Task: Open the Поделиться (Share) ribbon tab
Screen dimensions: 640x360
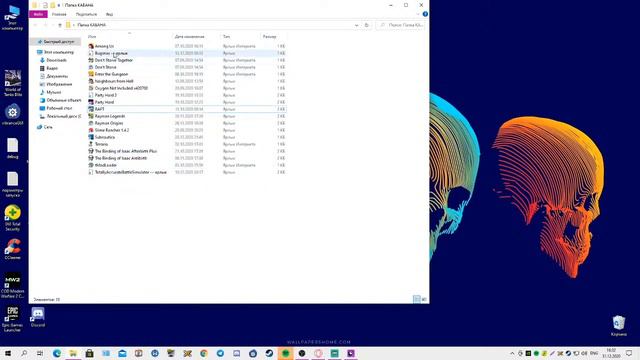Action: [86, 14]
